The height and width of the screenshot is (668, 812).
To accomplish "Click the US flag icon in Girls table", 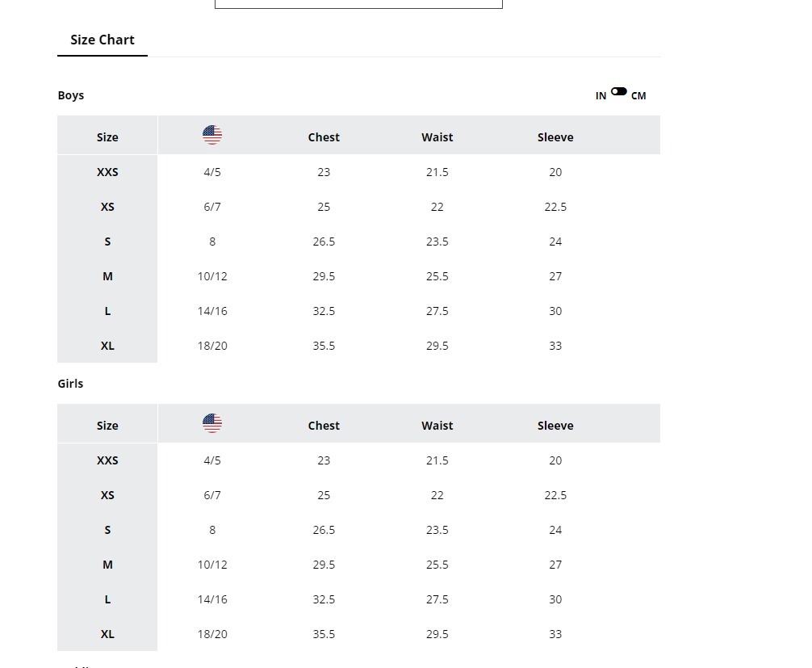I will [x=212, y=423].
